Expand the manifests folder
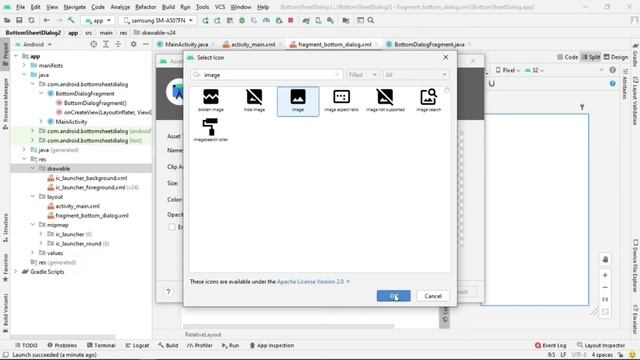640x360 pixels. (24, 65)
